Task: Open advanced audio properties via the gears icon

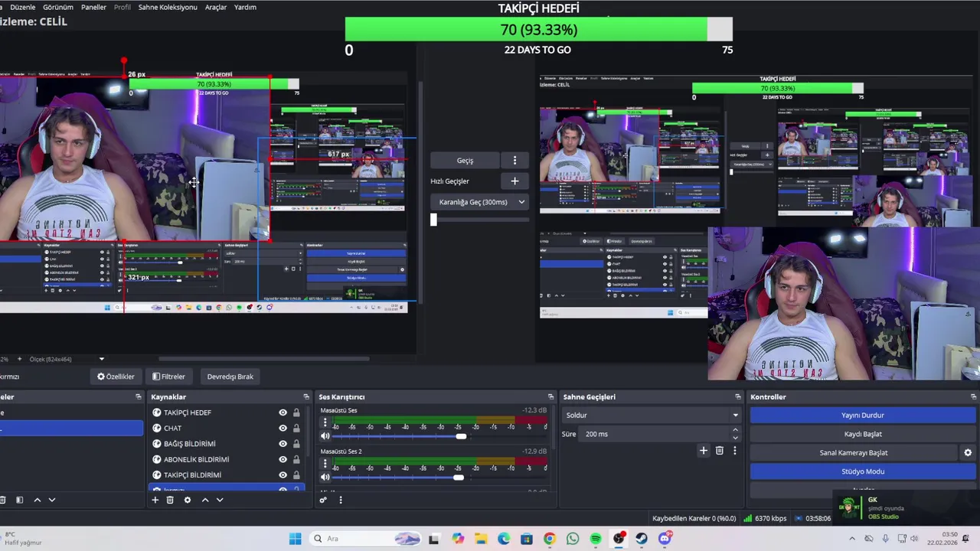Action: (323, 500)
